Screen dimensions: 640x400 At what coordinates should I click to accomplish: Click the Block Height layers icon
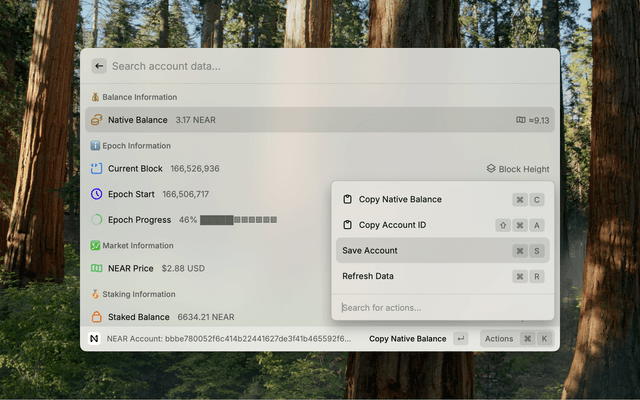click(x=491, y=169)
